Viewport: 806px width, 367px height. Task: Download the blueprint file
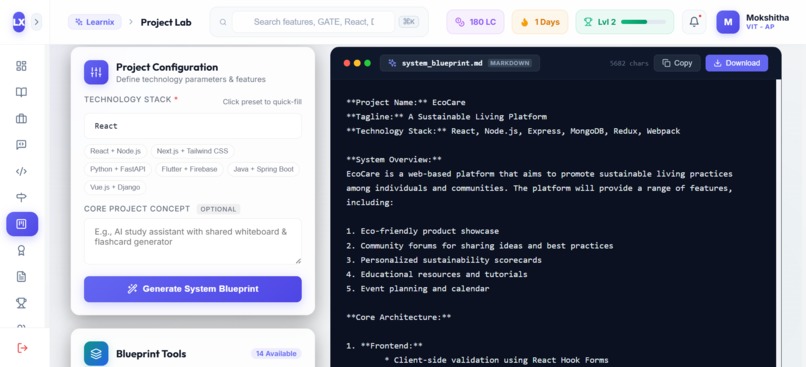(x=737, y=63)
